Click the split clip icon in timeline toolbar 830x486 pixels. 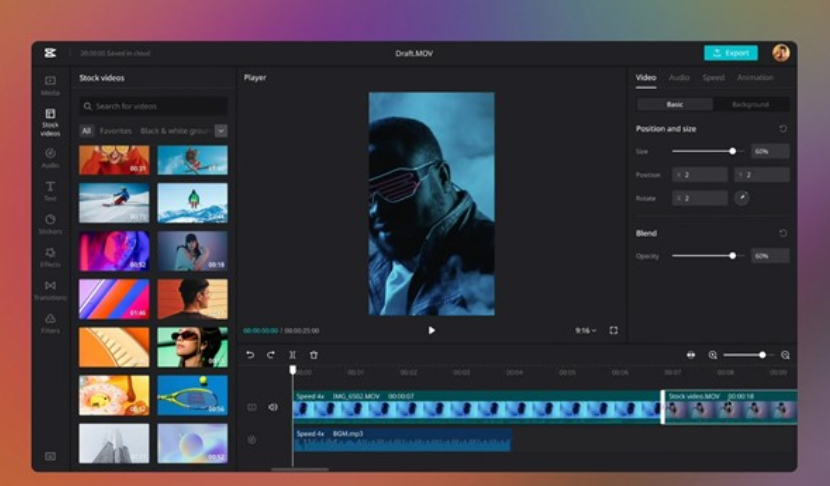[x=292, y=355]
